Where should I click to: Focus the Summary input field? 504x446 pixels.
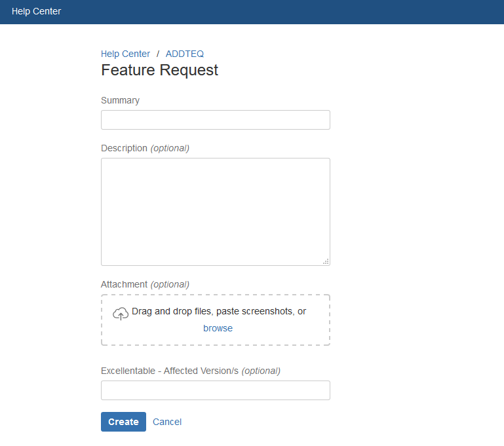coord(216,120)
